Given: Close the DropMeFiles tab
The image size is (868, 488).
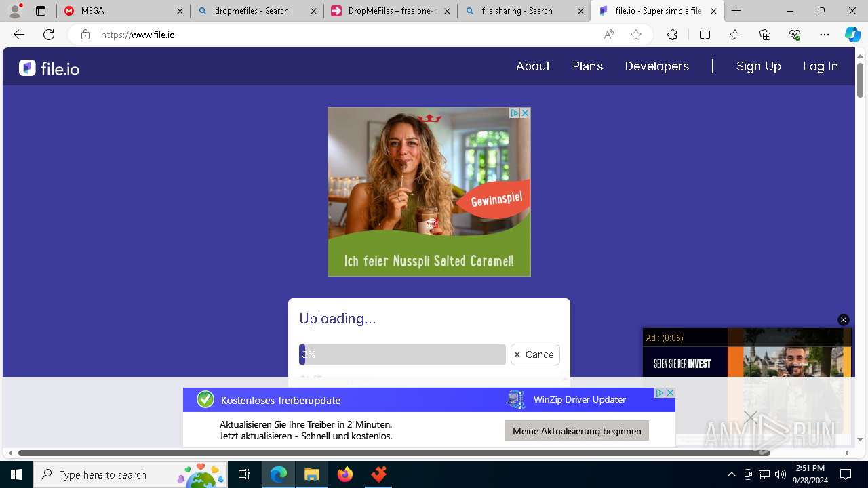Looking at the screenshot, I should 447,11.
